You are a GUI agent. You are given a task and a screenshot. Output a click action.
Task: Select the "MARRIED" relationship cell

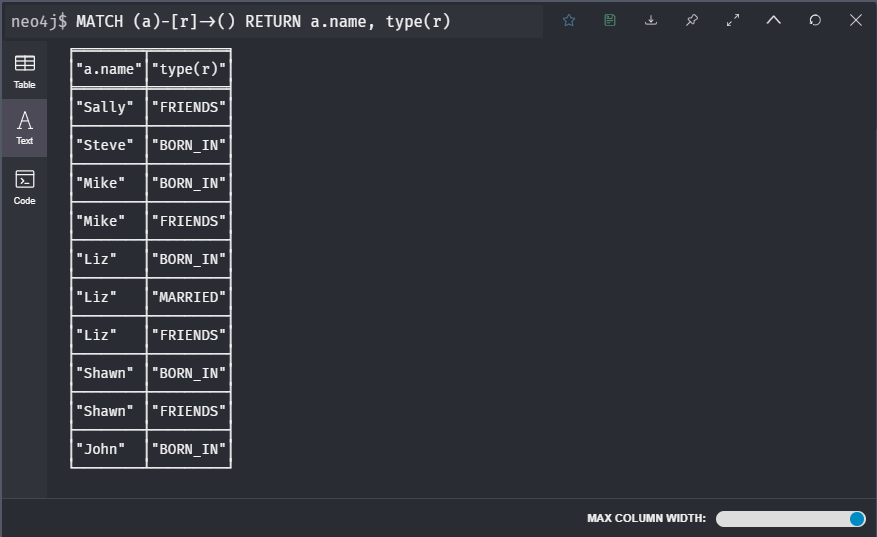[x=188, y=297]
